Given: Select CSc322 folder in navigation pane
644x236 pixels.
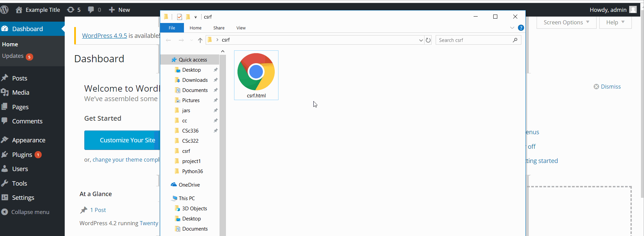Looking at the screenshot, I should [x=190, y=141].
